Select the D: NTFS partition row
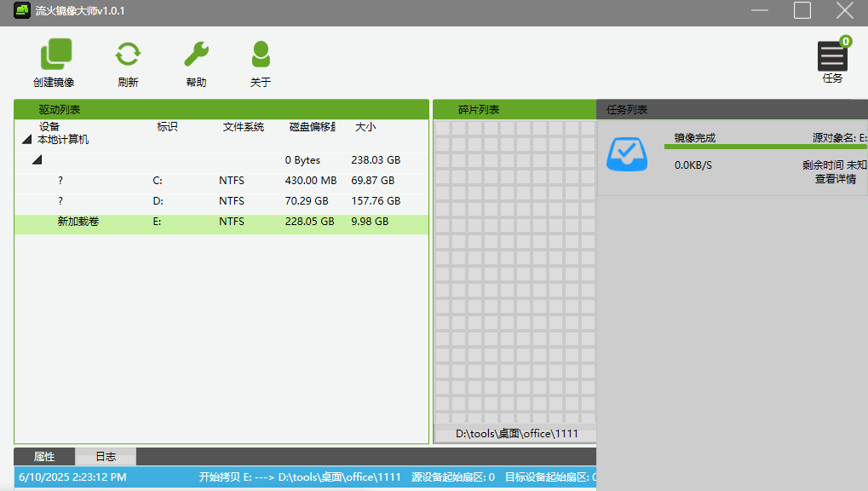This screenshot has width=868, height=491. click(x=221, y=201)
